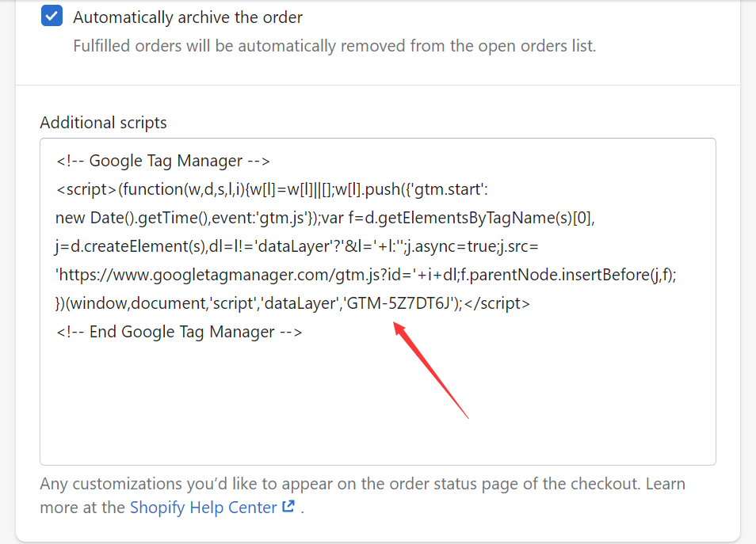
Task: Click the red arrow annotation
Action: coord(430,370)
